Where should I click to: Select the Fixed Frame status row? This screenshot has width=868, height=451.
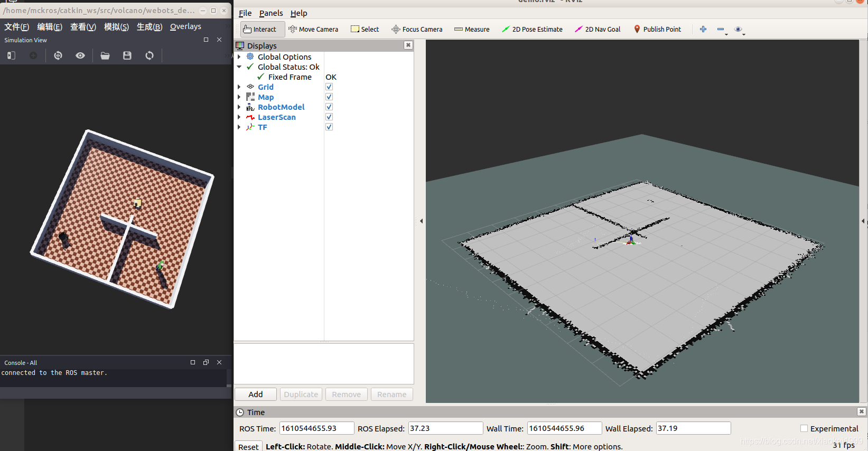coord(324,77)
